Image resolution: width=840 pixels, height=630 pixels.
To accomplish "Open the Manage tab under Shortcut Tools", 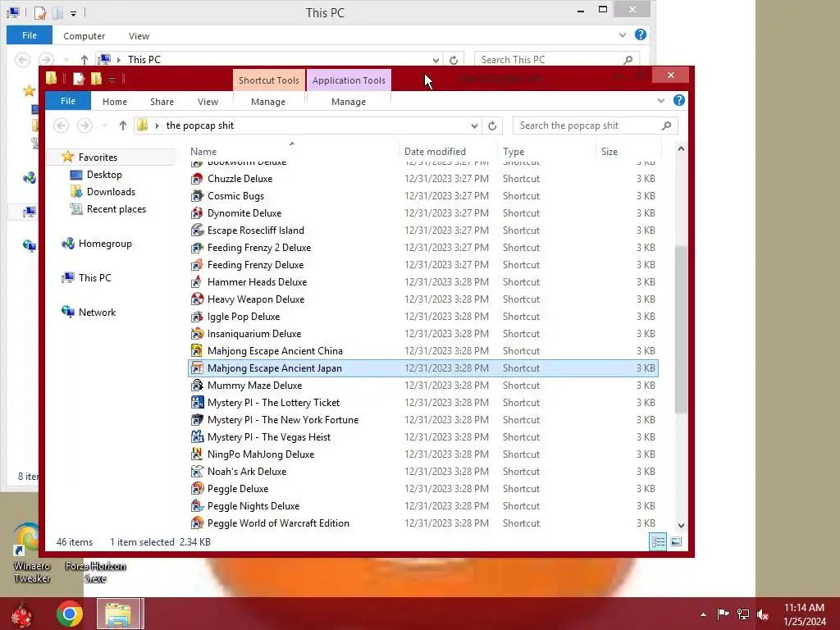I will click(268, 102).
